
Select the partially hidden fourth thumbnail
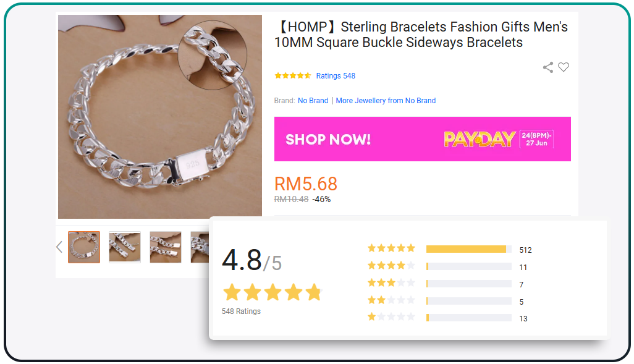[200, 247]
